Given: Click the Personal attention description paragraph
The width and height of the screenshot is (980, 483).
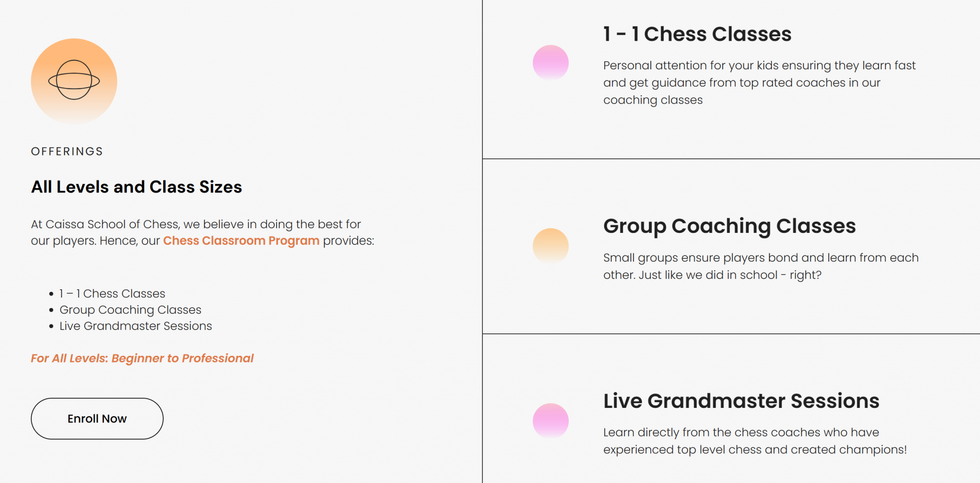Looking at the screenshot, I should [759, 83].
